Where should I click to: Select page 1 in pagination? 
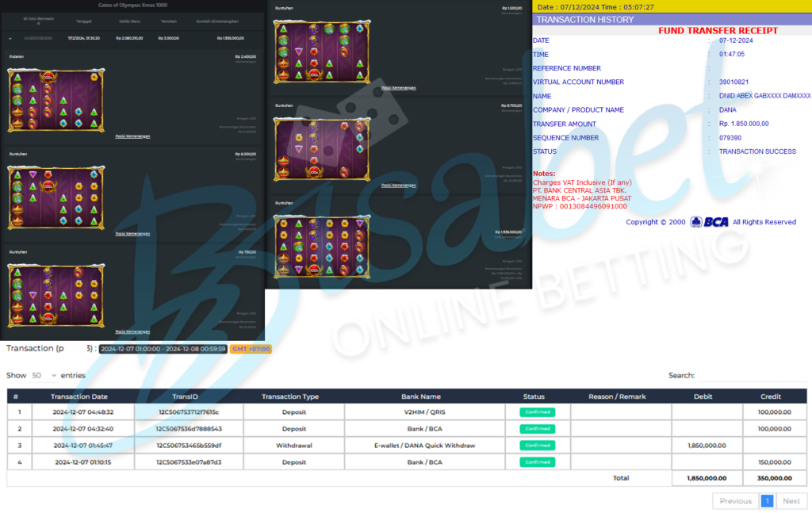[767, 501]
